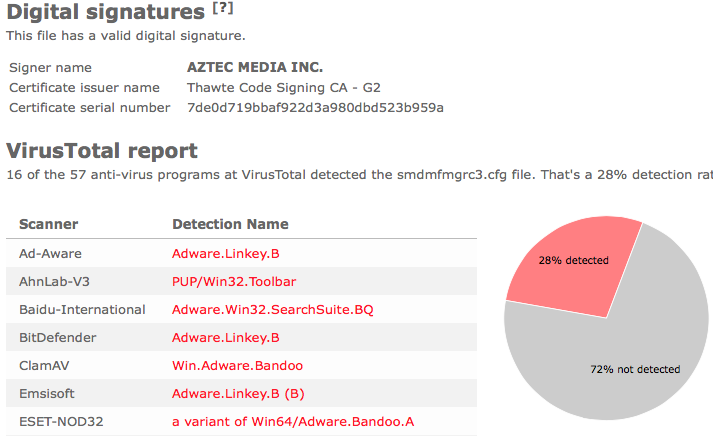Screen dimensions: 713x436
Task: Click the Detection Name column header
Action: (230, 224)
